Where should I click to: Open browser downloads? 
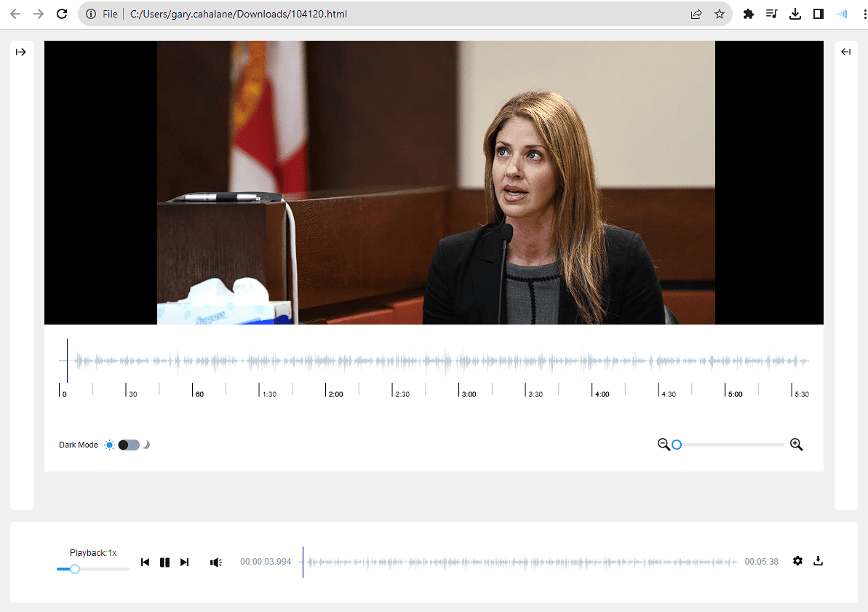[795, 14]
